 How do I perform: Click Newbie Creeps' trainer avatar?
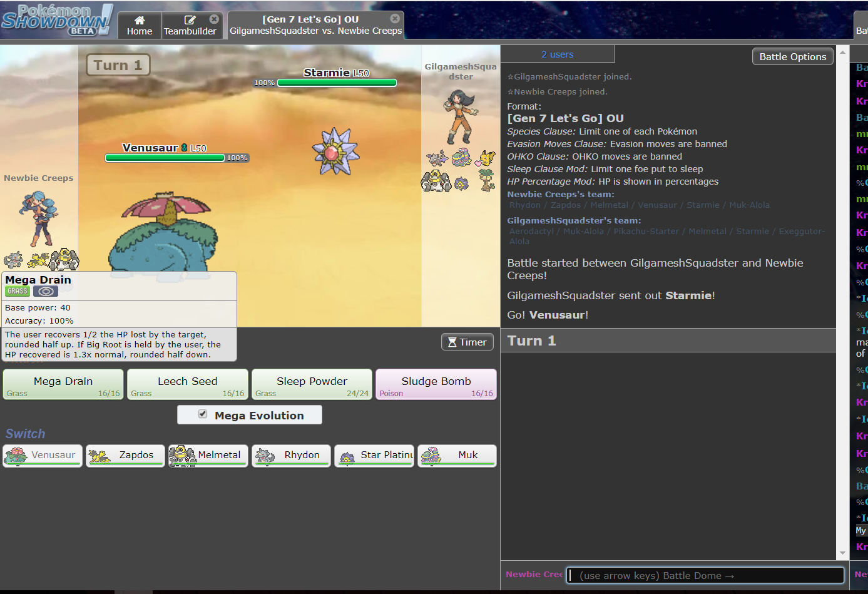pos(40,219)
